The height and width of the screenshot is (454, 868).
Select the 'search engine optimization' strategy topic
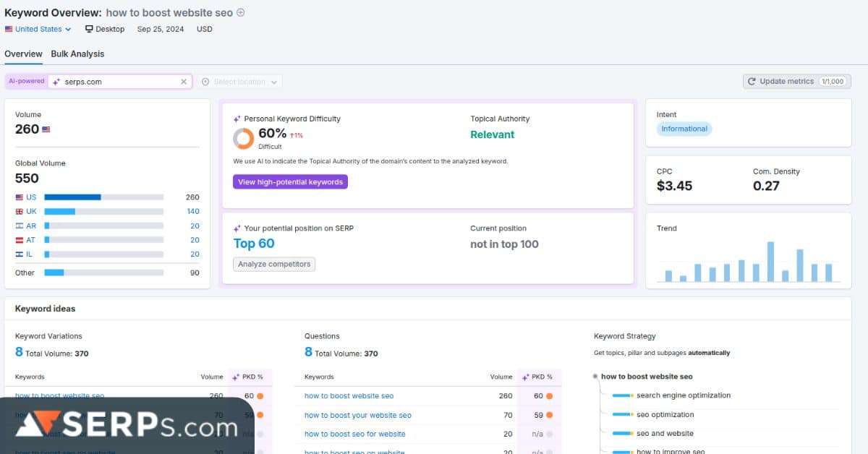click(x=684, y=395)
